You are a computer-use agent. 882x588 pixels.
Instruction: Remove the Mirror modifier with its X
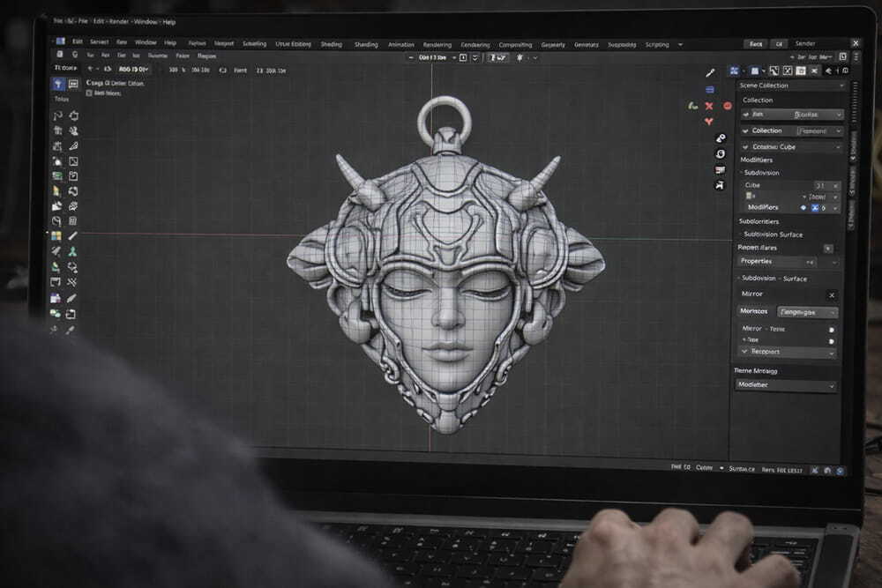832,295
